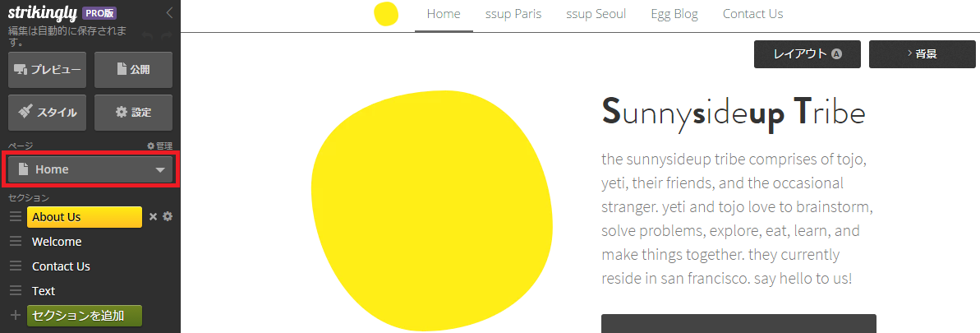Delete the About Us section with X
The image size is (980, 333).
(153, 216)
